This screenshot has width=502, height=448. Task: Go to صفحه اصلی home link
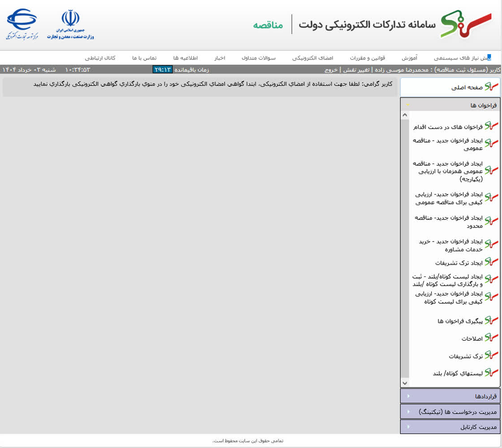(467, 87)
